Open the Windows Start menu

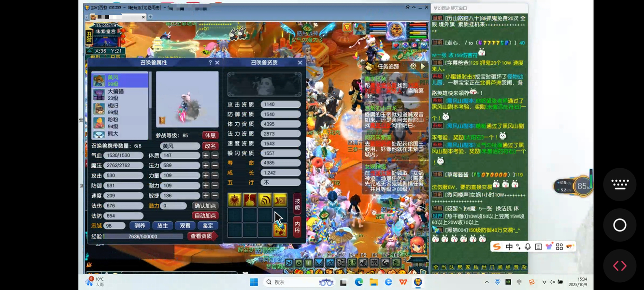254,282
